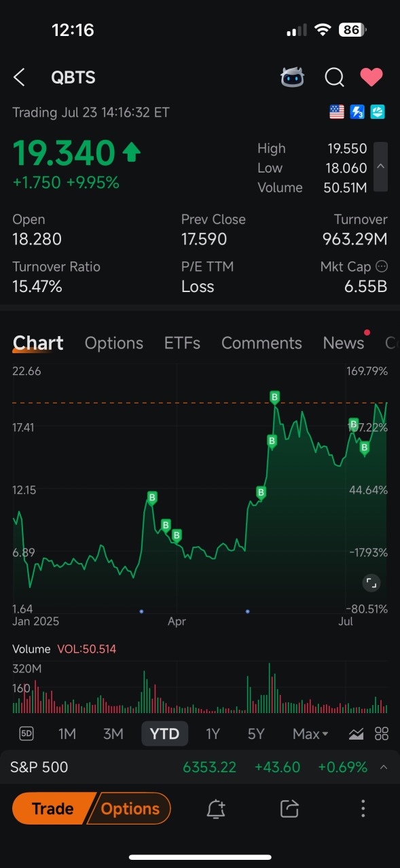400x868 pixels.
Task: Tap the back arrow next to QBTS
Action: 19,77
